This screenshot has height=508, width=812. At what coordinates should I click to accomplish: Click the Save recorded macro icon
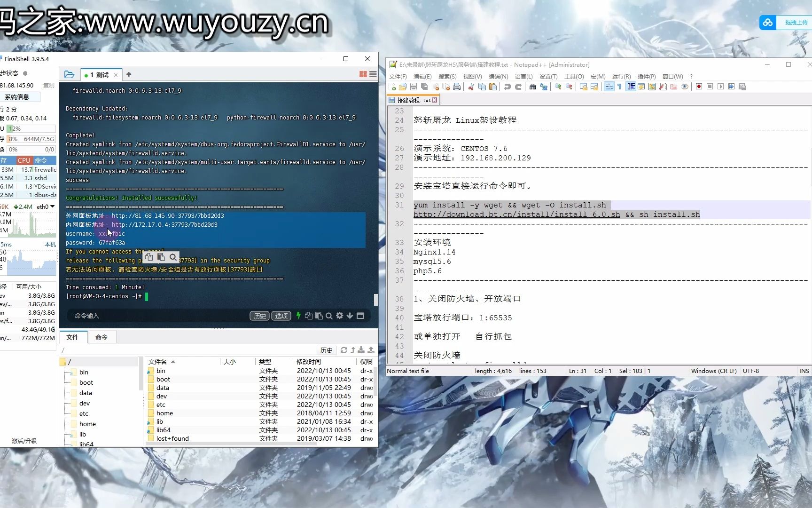coord(742,87)
